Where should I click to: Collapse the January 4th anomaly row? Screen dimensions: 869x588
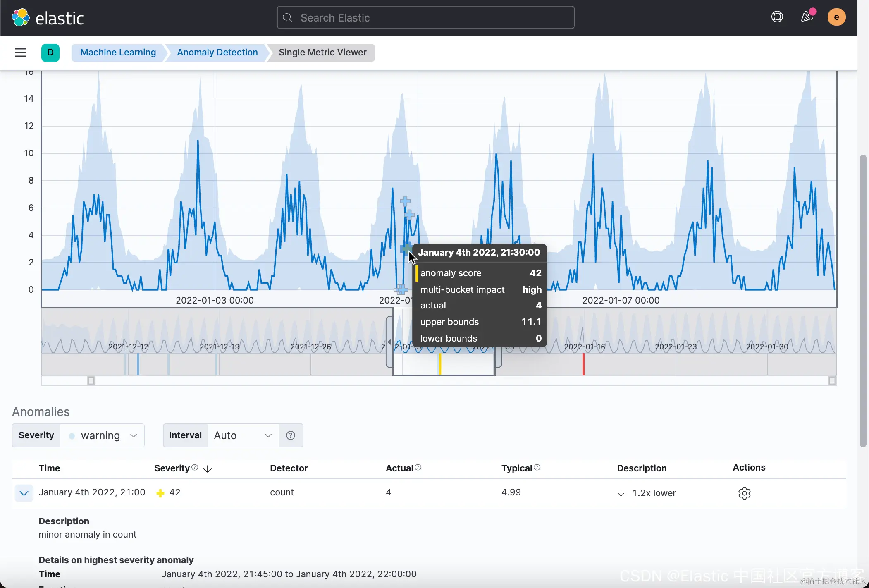[24, 493]
